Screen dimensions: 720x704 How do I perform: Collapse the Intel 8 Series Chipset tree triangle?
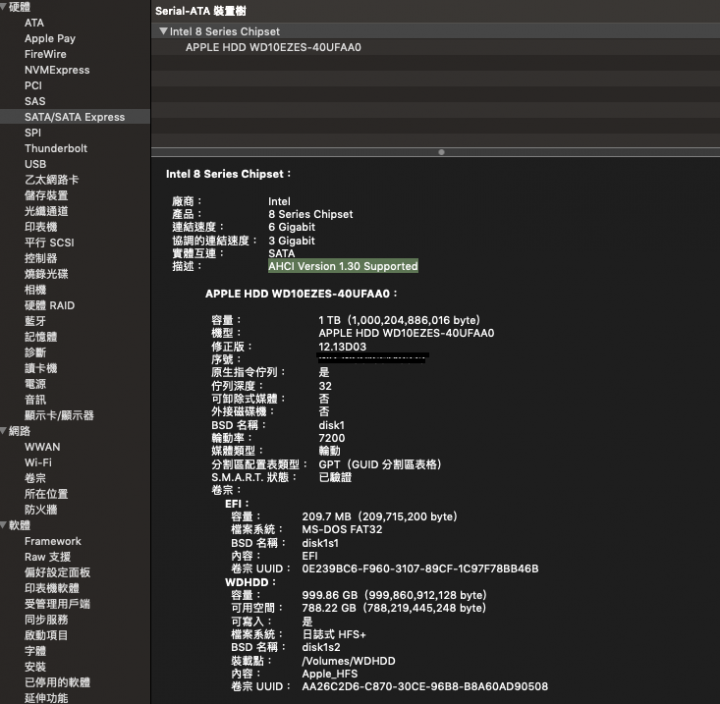click(x=163, y=31)
